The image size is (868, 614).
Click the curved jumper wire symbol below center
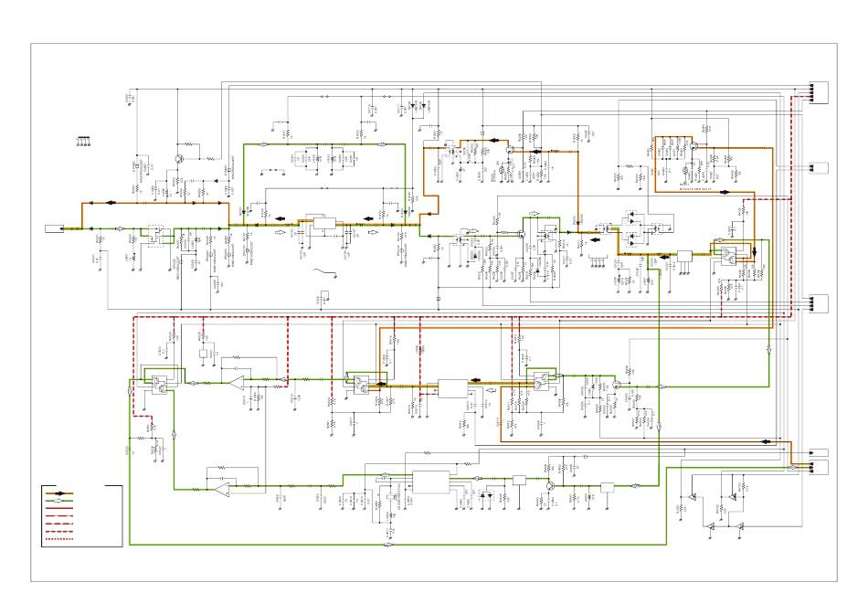[x=325, y=271]
